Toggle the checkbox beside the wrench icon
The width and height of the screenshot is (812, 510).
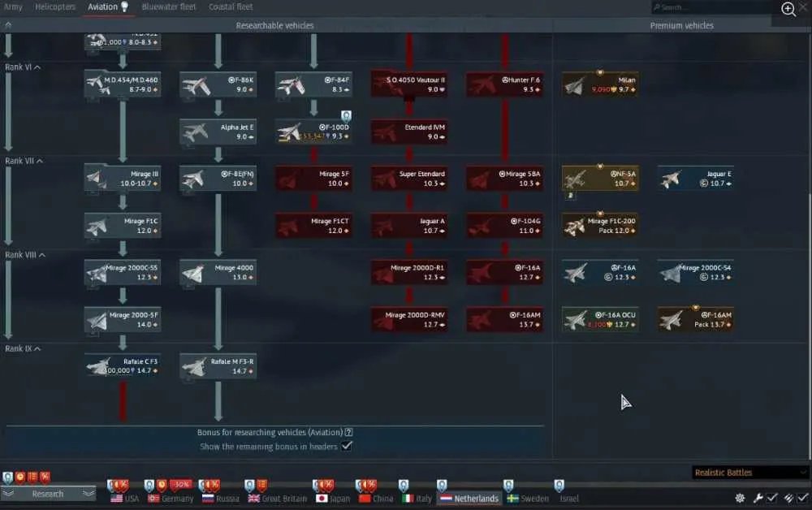point(772,498)
